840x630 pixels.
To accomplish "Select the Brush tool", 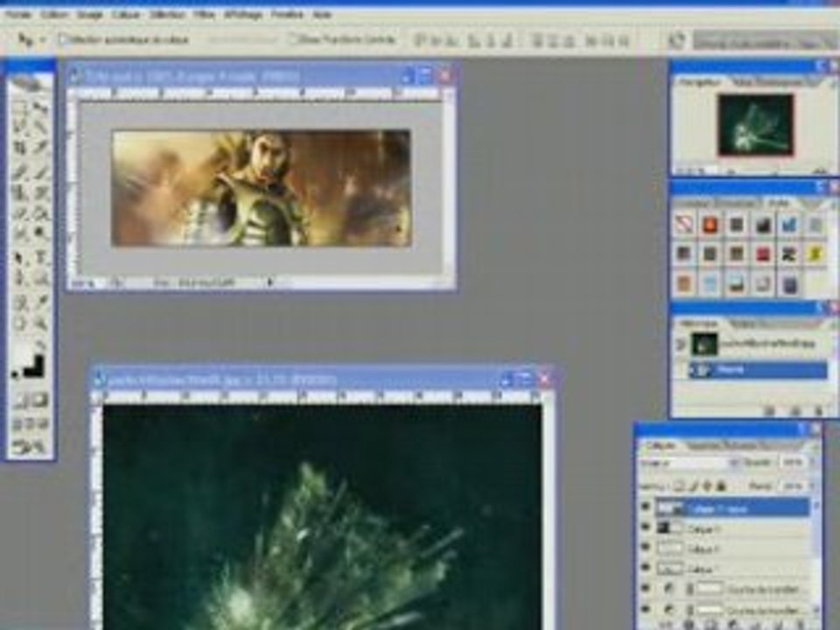I will (40, 172).
